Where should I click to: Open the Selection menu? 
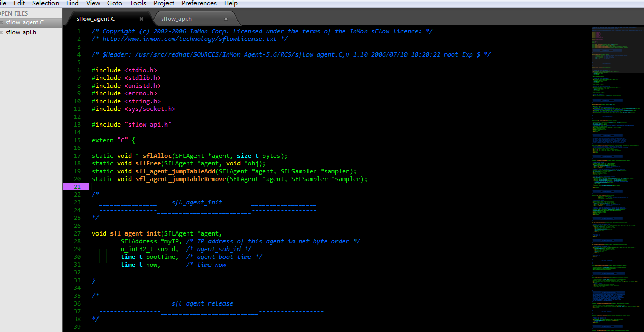(46, 3)
